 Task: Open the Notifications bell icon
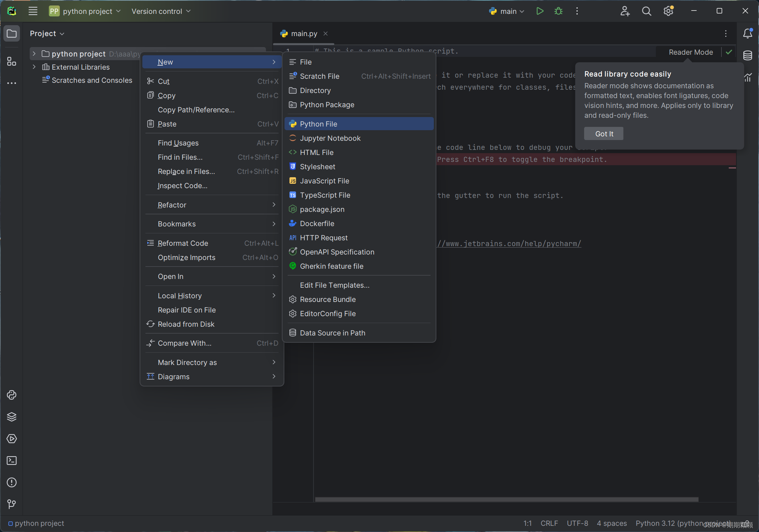click(x=748, y=34)
